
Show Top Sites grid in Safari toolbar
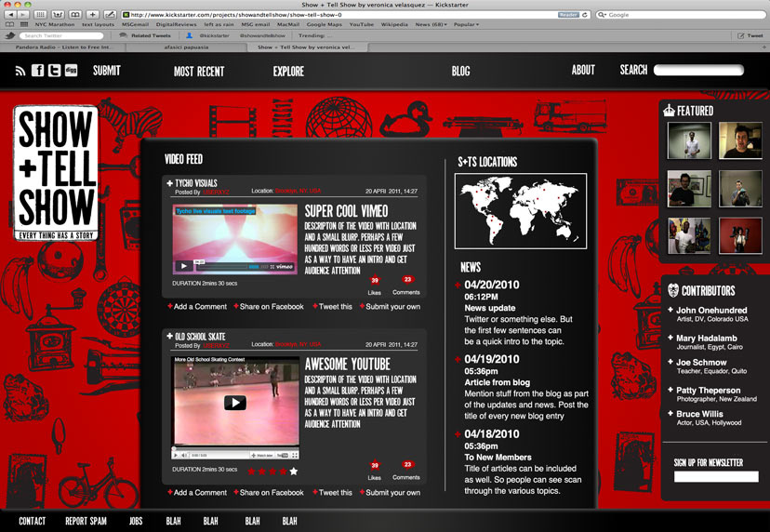40,15
